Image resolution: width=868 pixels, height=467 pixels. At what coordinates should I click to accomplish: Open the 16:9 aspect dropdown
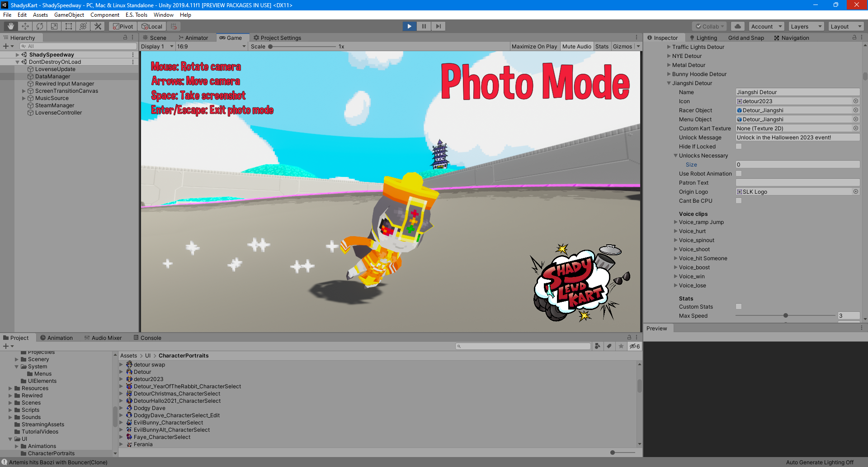coord(212,46)
